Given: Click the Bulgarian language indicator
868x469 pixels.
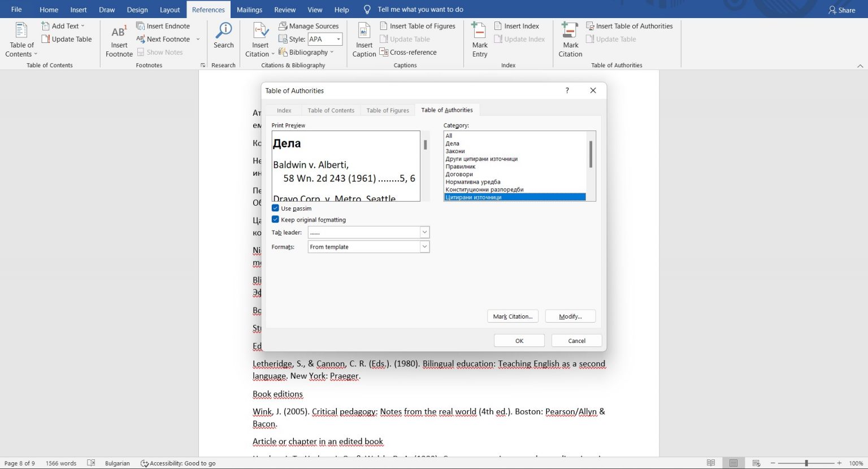Looking at the screenshot, I should click(x=118, y=463).
